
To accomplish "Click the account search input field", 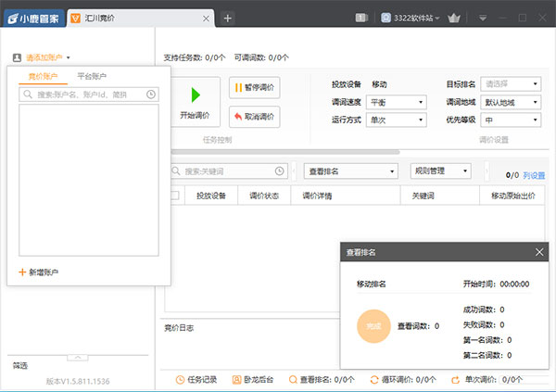I will (82, 95).
